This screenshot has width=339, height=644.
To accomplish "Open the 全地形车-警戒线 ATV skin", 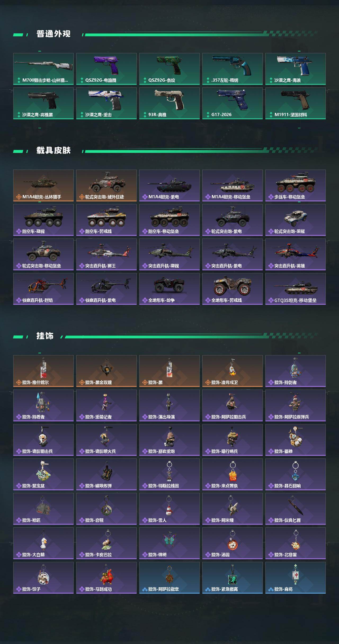I will point(233,289).
